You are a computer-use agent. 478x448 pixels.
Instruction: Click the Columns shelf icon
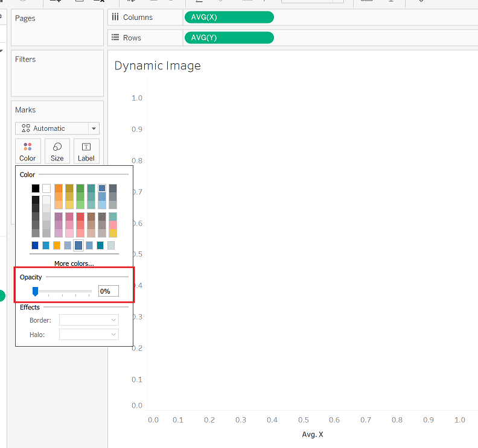(115, 17)
